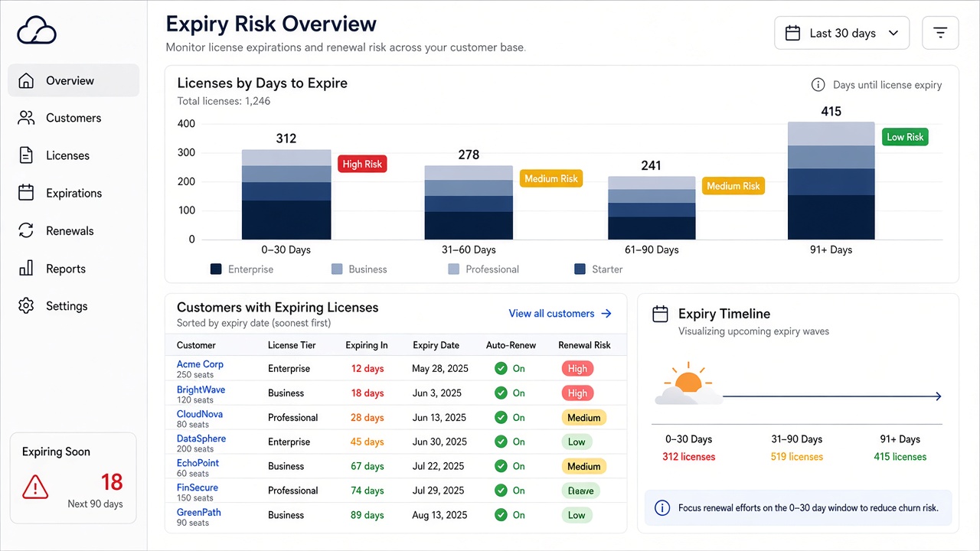
Task: Go to Customers in the sidebar
Action: 73,118
